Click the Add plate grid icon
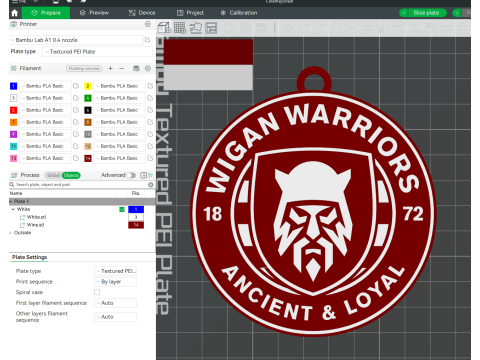 tap(180, 28)
